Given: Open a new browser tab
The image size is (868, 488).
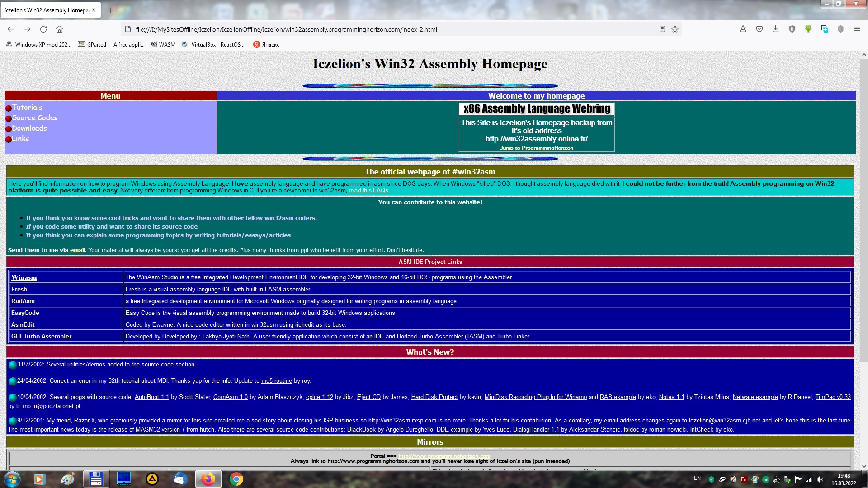Looking at the screenshot, I should (x=110, y=10).
